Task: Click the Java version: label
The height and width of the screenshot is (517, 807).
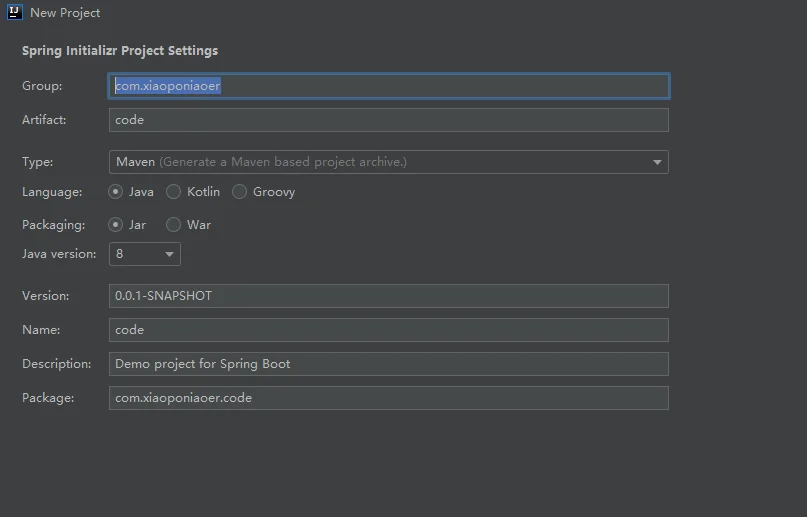Action: (59, 254)
